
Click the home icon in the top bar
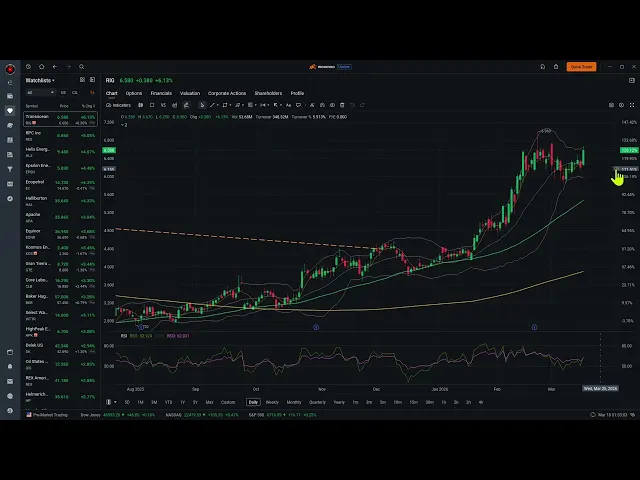click(x=41, y=67)
